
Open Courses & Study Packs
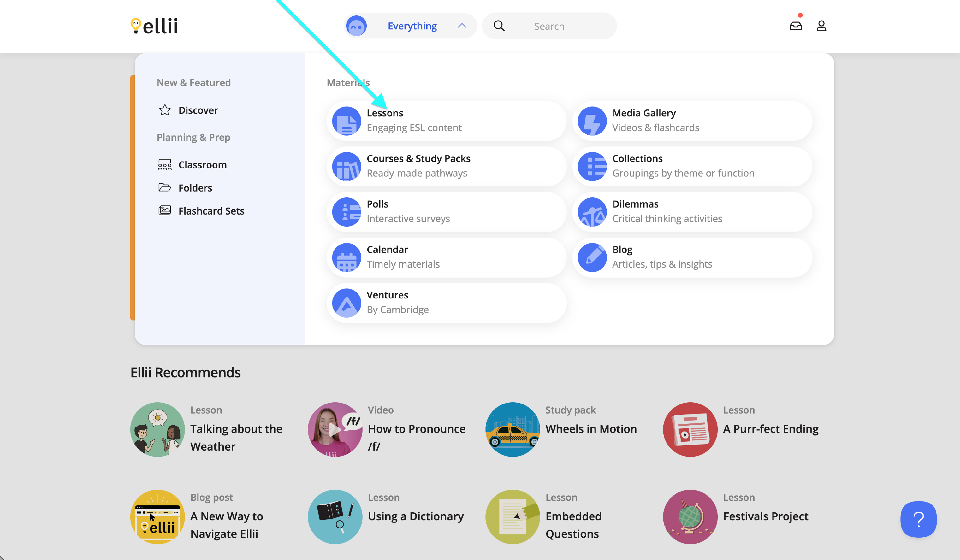[x=418, y=159]
